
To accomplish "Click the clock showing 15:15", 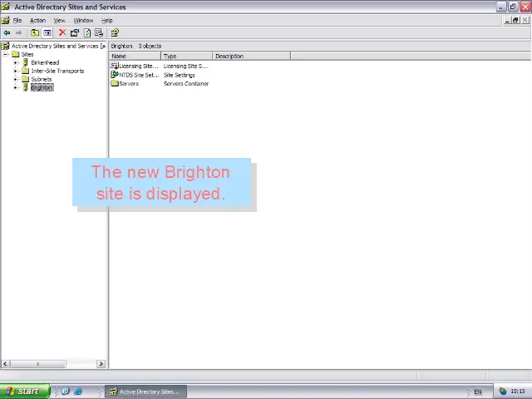I will (x=518, y=392).
